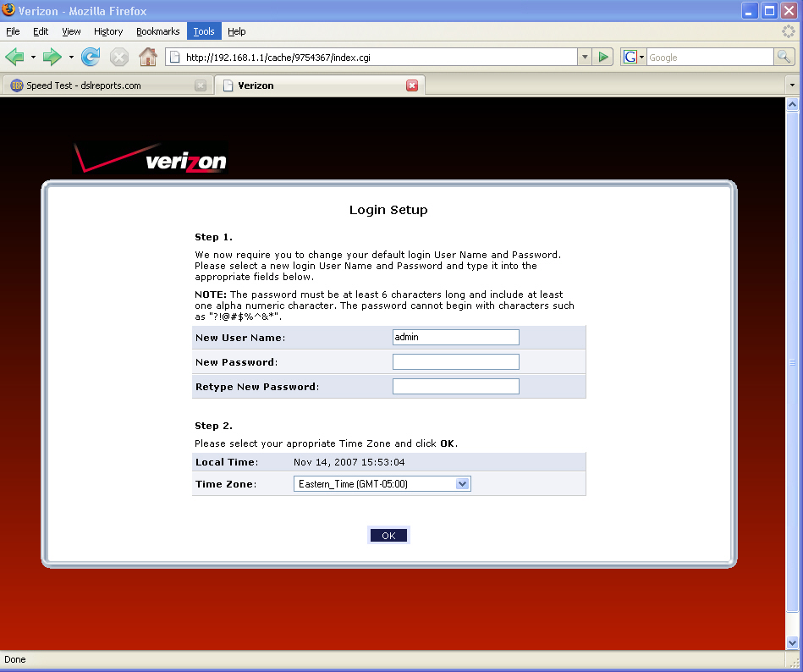
Task: Click the Login Setup heading
Action: 388,210
